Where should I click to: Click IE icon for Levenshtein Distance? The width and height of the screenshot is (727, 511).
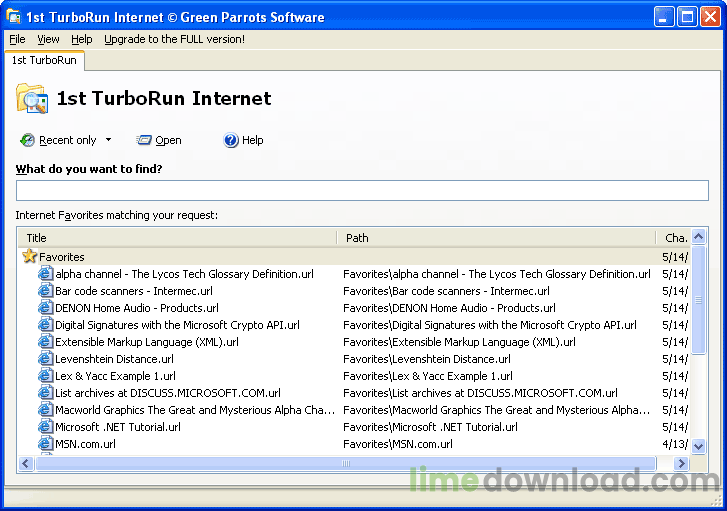tap(45, 359)
